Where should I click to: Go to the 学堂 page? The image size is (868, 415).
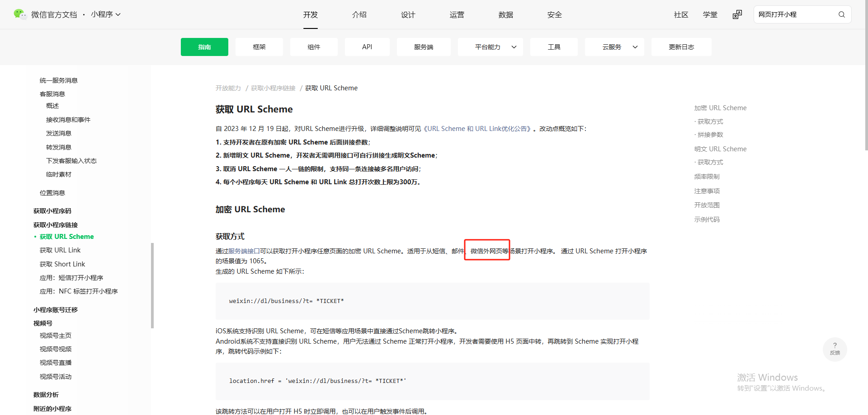click(x=710, y=14)
